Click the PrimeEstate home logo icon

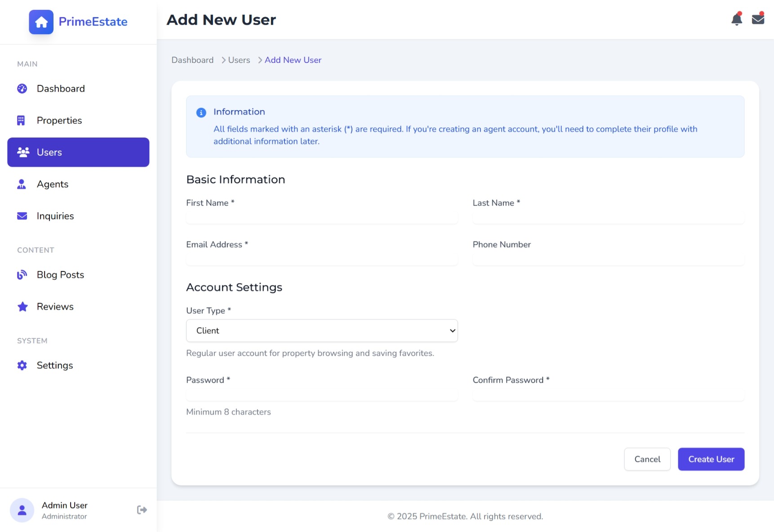pos(41,22)
